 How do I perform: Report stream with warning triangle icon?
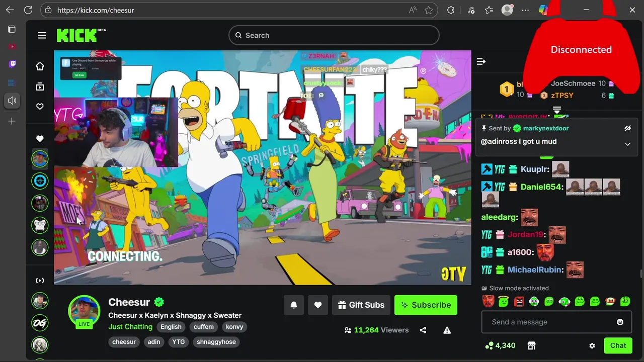tap(447, 330)
